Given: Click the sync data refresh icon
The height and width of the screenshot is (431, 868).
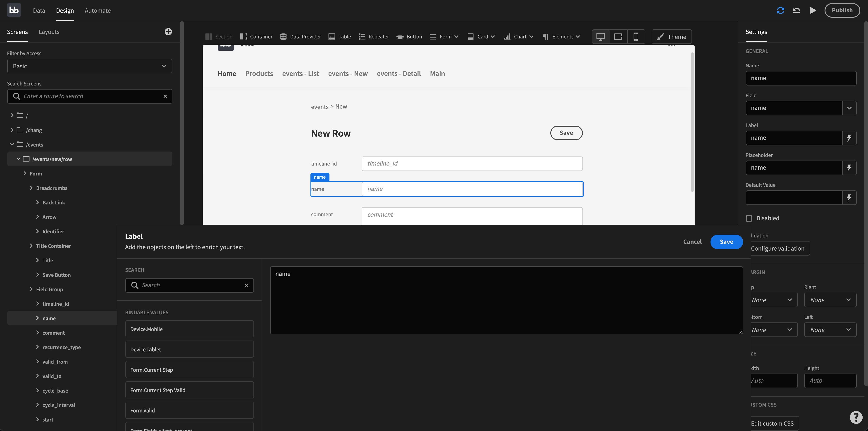Looking at the screenshot, I should 780,10.
